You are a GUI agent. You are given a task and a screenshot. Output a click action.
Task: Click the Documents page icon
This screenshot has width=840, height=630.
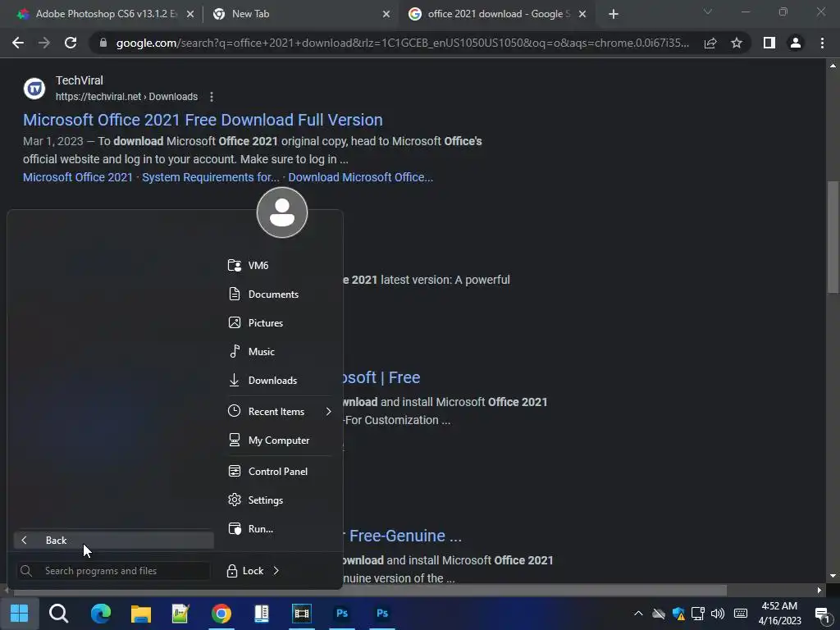(x=234, y=294)
